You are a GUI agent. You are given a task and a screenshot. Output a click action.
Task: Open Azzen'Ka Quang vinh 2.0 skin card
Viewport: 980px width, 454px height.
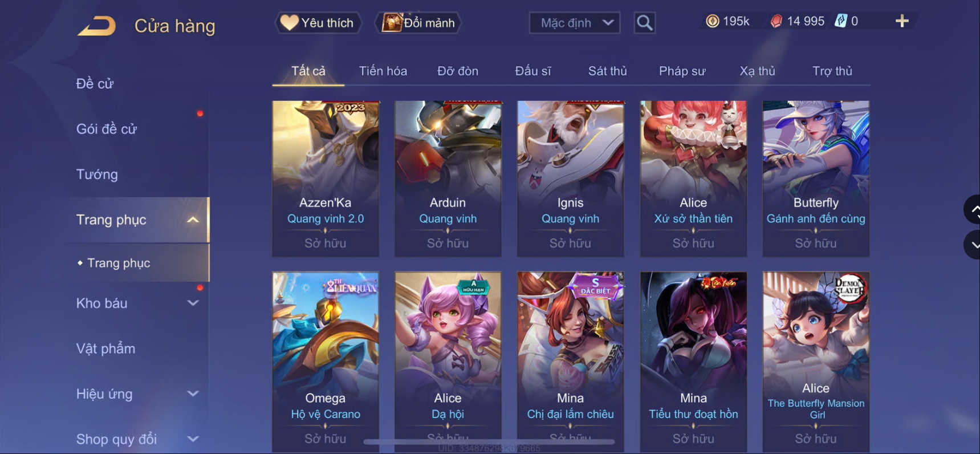(326, 179)
